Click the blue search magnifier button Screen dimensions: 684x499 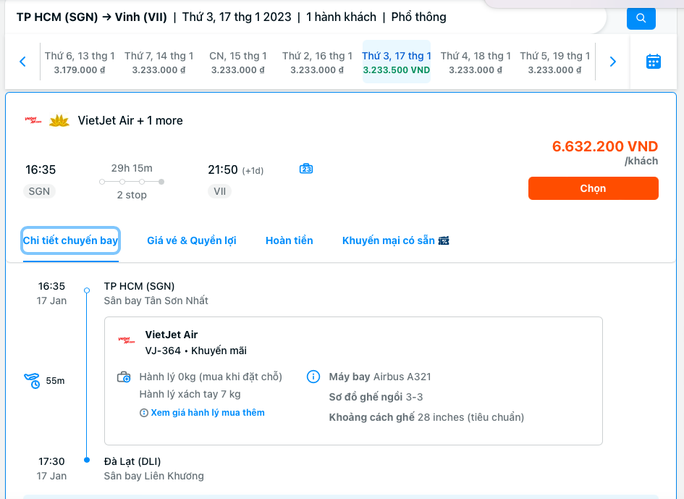pos(640,18)
